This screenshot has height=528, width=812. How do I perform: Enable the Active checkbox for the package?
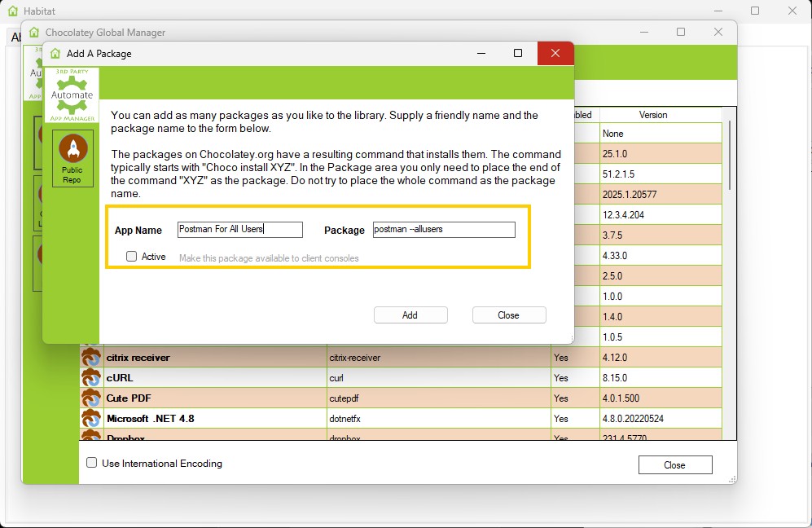(x=131, y=256)
